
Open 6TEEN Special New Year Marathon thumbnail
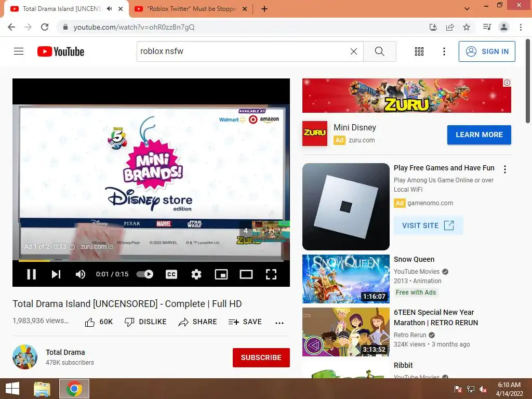point(345,332)
